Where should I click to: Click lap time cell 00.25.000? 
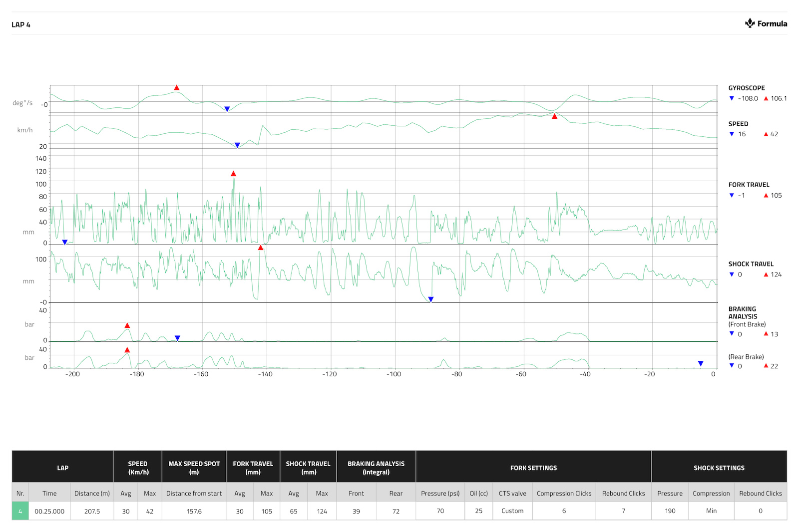49,511
